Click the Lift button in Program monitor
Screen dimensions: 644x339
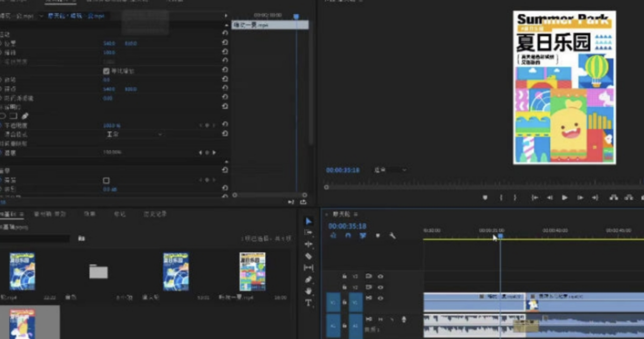point(614,198)
